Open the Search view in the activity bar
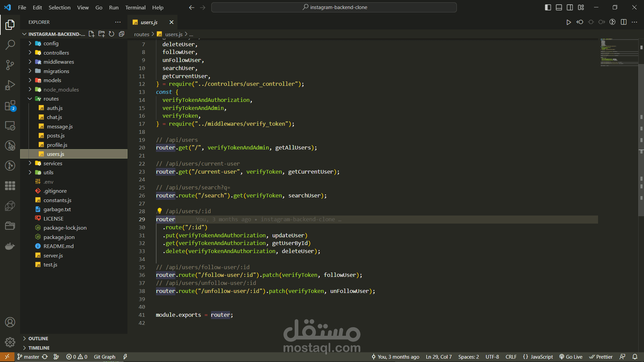 10,45
